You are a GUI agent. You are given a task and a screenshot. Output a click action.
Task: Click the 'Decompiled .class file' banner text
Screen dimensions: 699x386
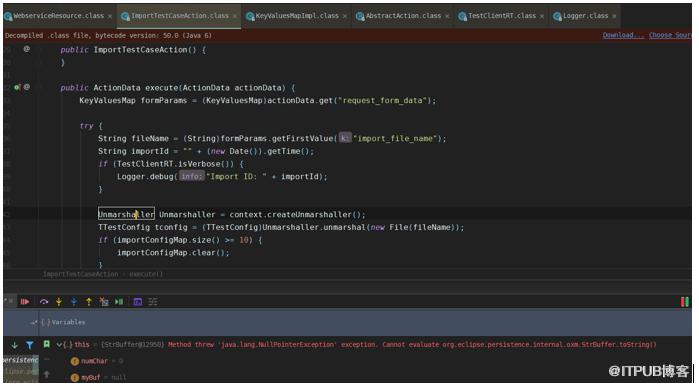108,35
